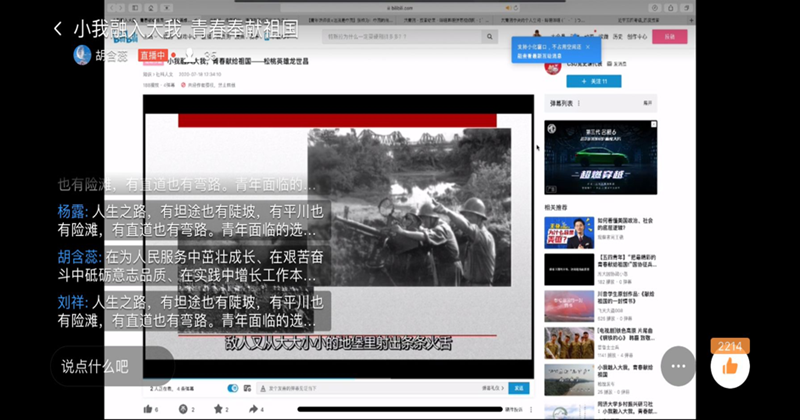Close the blue tooltip popup

pos(587,46)
